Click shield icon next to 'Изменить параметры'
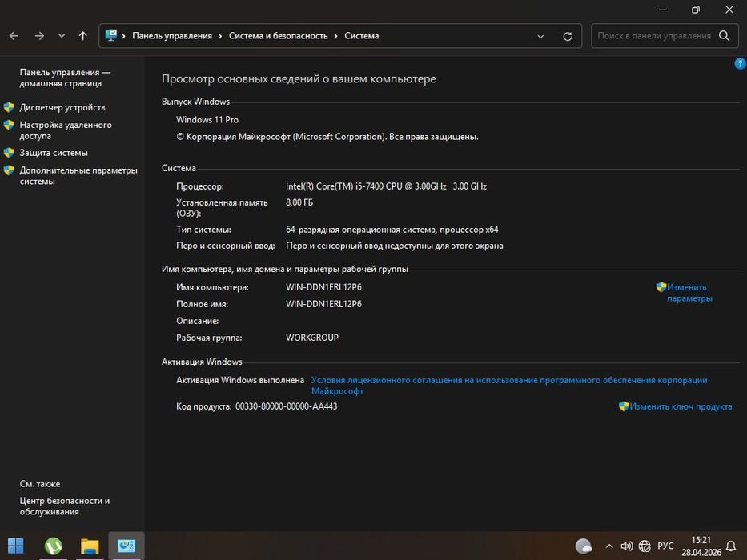This screenshot has height=560, width=747. [661, 286]
